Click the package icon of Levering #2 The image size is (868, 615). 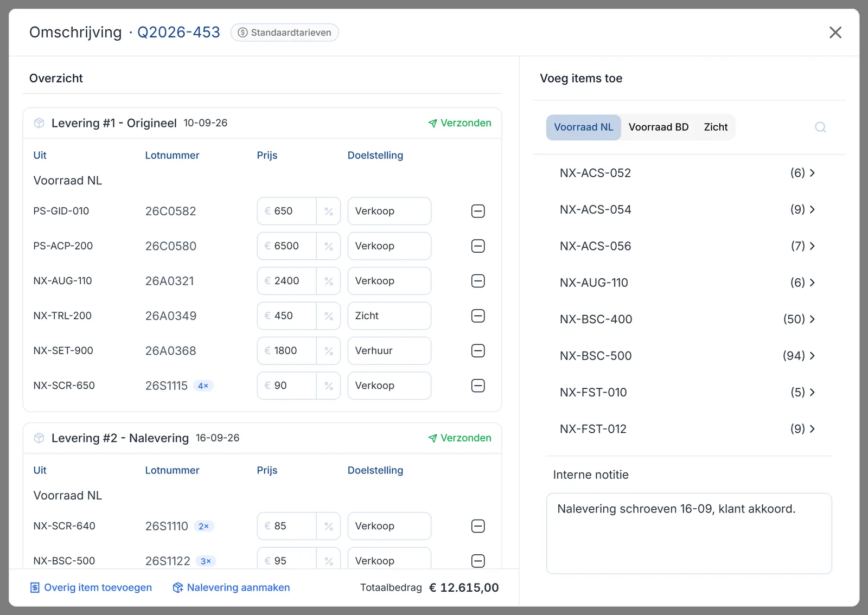click(x=39, y=438)
